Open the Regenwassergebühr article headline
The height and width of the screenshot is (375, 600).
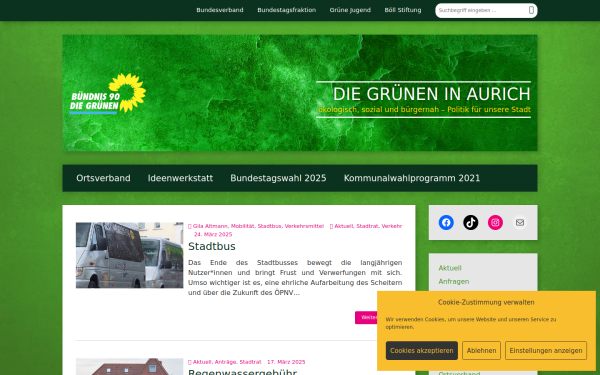tap(243, 372)
